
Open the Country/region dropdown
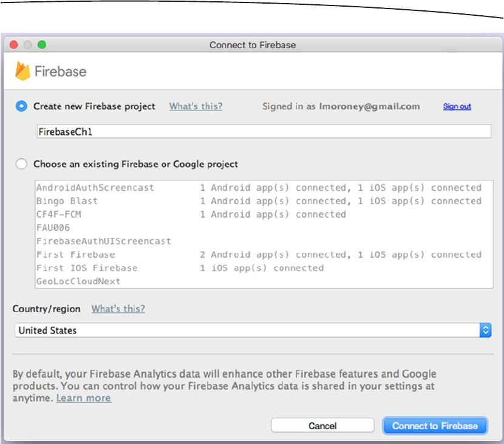click(x=252, y=330)
